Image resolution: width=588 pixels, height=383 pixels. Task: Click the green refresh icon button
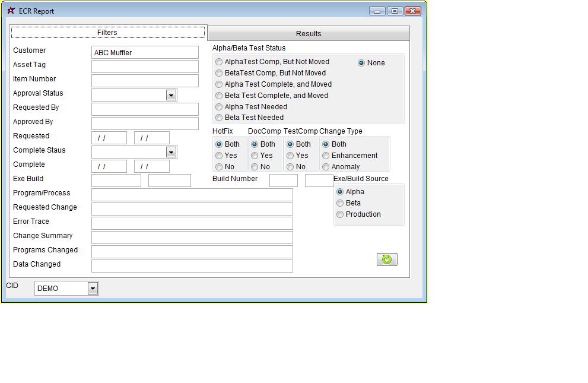(x=387, y=259)
